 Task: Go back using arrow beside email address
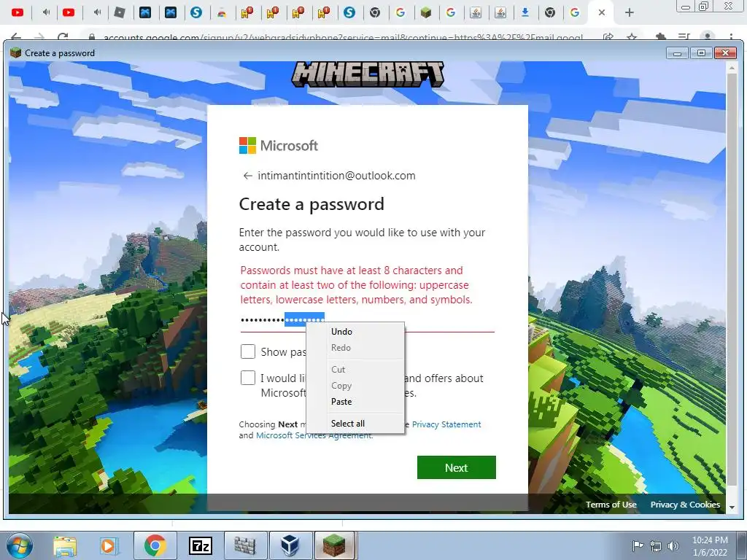click(x=247, y=176)
